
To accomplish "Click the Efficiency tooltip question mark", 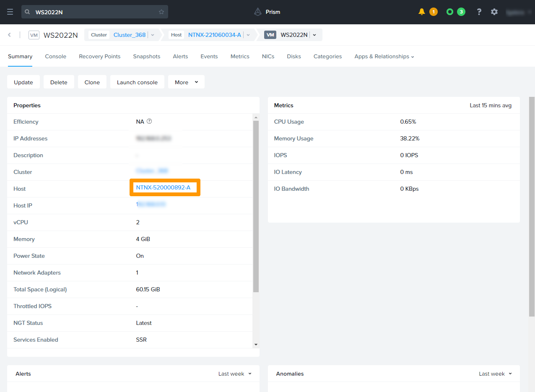I will [149, 121].
